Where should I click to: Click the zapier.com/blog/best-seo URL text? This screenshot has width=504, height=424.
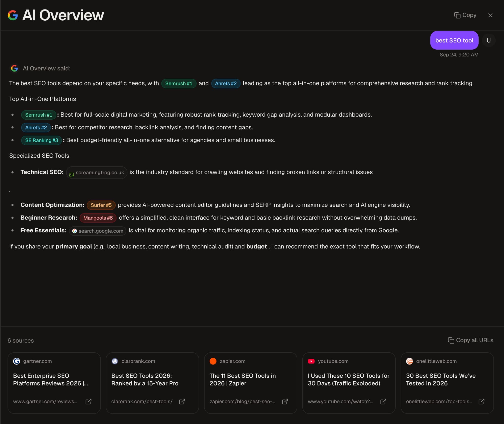click(242, 402)
